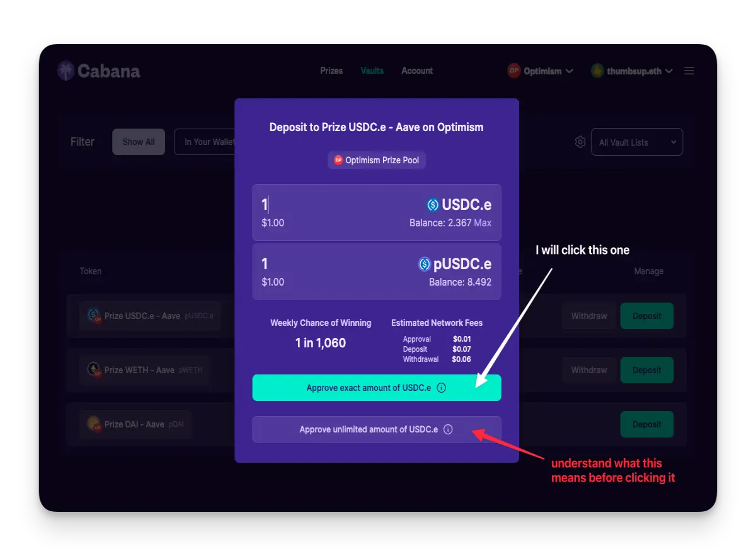Click the Weekly Chance of Winning heading
The image size is (756, 556).
click(x=321, y=323)
